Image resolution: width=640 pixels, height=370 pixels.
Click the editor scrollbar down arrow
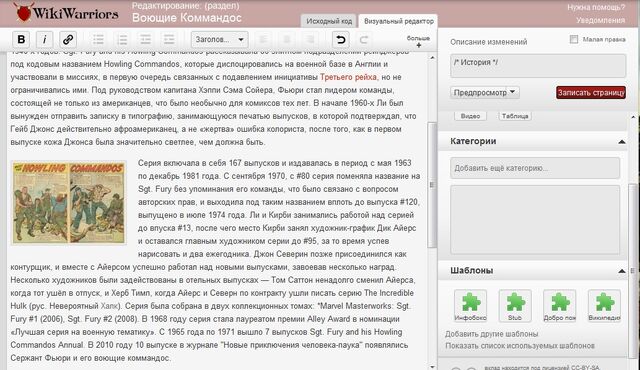coord(432,366)
